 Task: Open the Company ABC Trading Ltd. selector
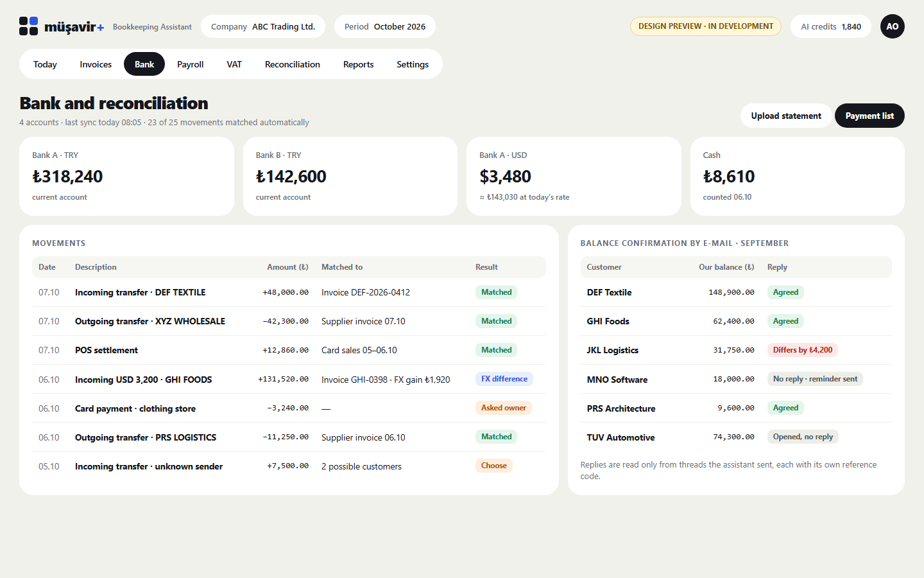[263, 26]
